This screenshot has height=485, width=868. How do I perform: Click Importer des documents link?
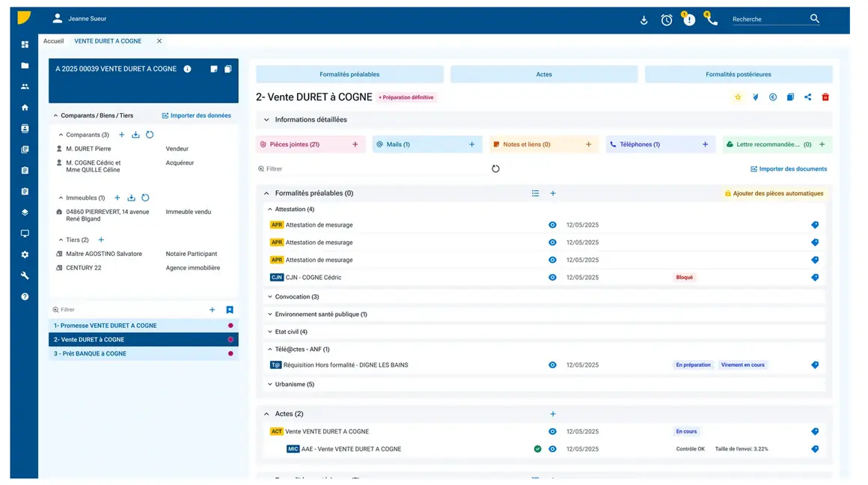789,169
